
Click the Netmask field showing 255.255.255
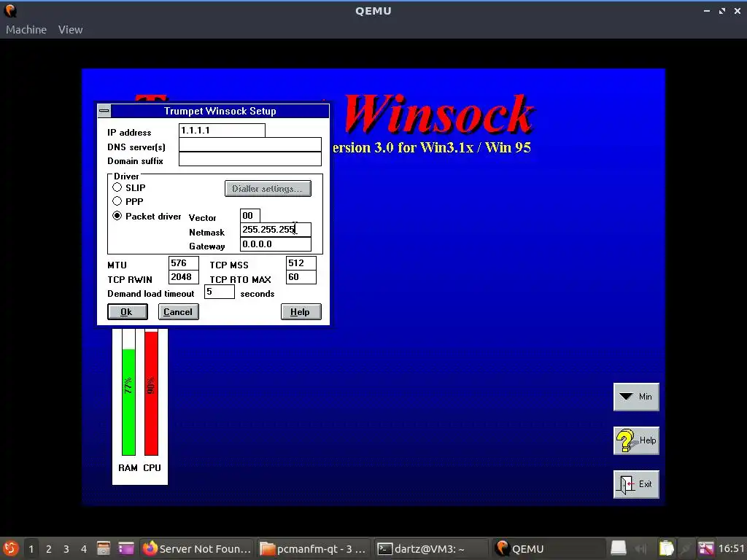276,230
